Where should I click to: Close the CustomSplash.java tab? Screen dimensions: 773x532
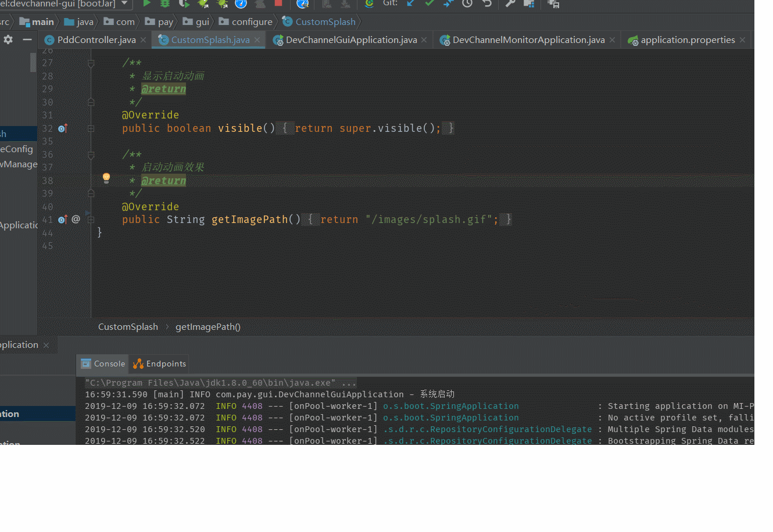tap(257, 40)
